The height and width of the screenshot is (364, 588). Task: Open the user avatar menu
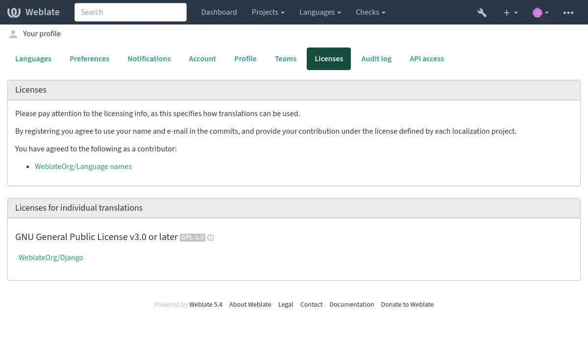[540, 12]
